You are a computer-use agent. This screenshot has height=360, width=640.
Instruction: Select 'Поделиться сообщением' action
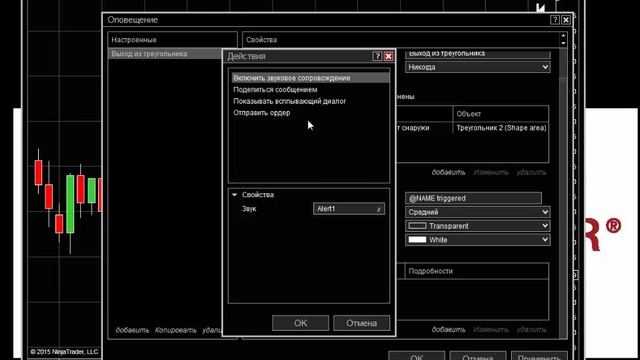click(275, 90)
